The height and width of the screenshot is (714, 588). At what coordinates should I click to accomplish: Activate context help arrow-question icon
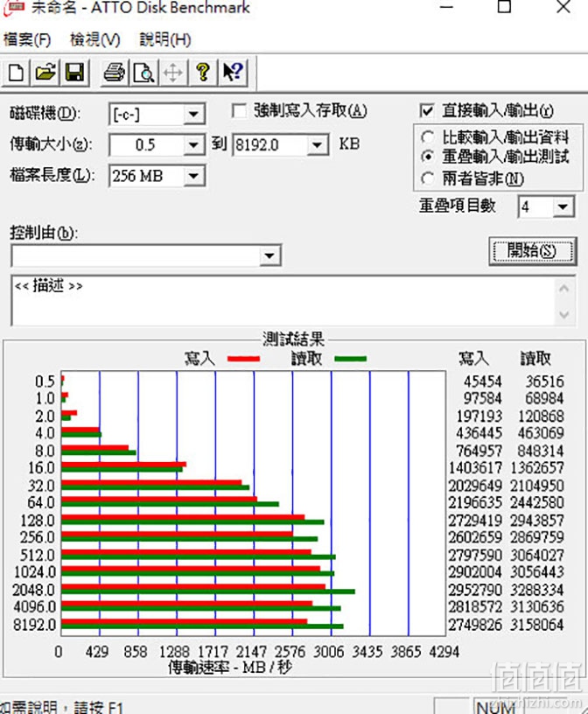[233, 73]
